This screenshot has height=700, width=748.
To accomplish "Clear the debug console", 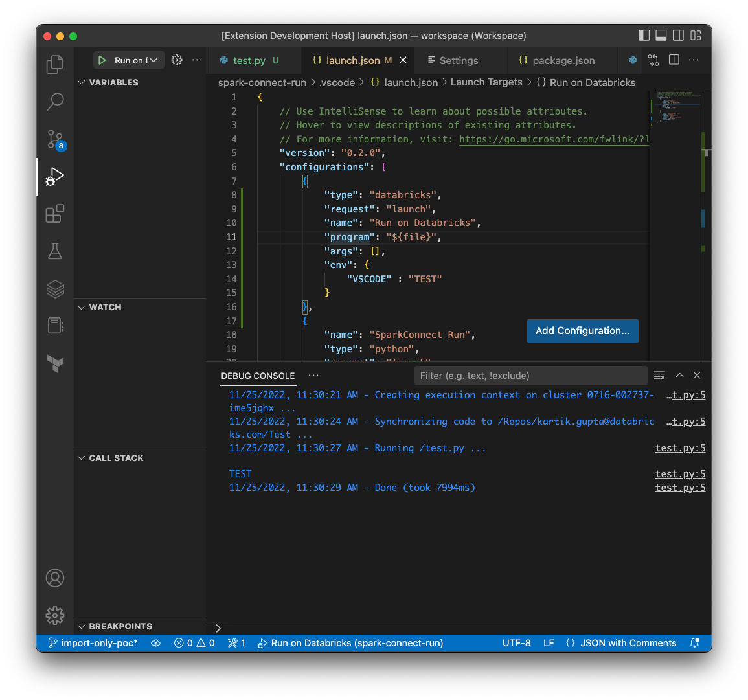I will [x=659, y=376].
